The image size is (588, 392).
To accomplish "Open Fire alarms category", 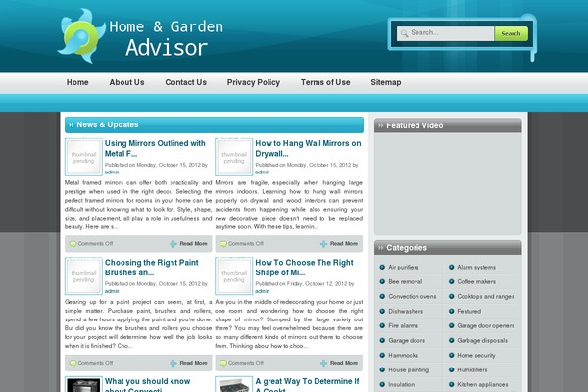I will pyautogui.click(x=404, y=325).
